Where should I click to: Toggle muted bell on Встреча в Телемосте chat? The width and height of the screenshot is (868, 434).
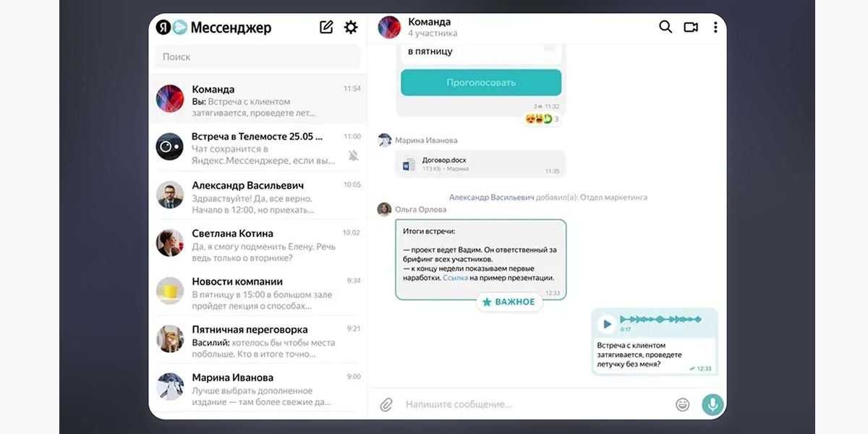pyautogui.click(x=353, y=156)
